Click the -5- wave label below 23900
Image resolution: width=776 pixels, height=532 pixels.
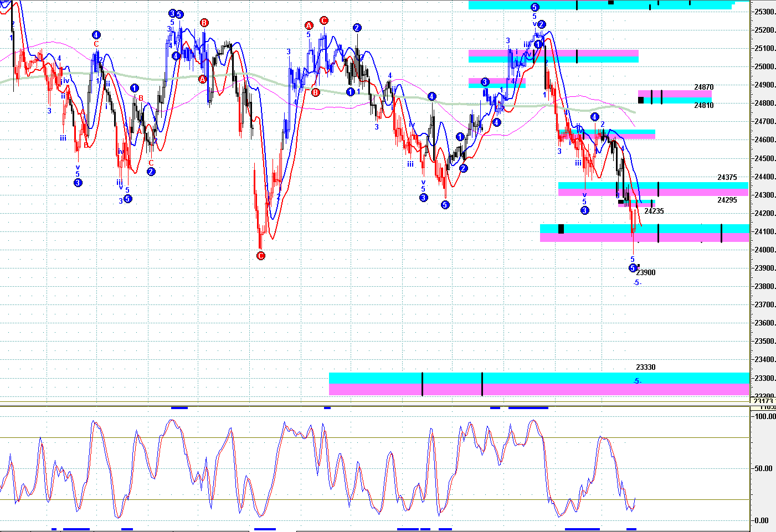pos(637,283)
